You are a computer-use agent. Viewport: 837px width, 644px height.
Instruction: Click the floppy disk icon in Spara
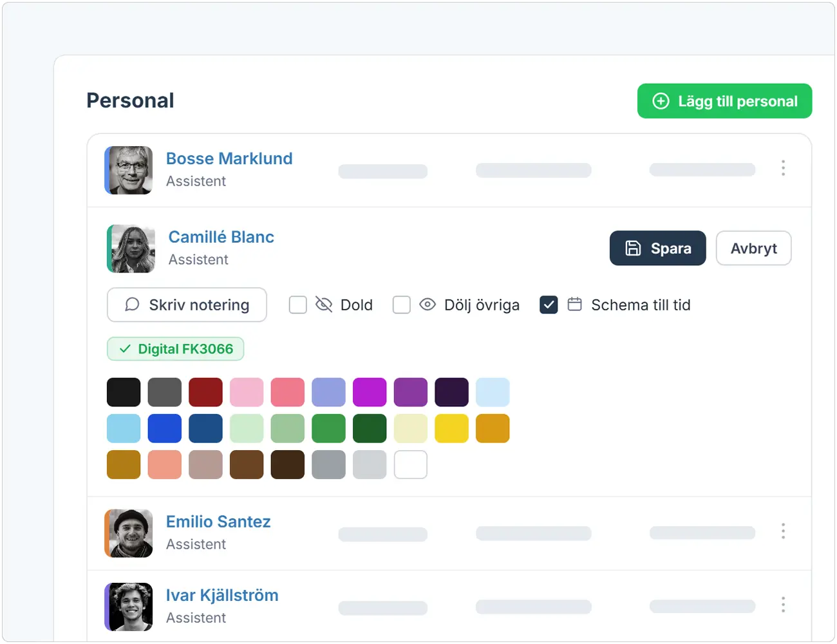633,248
